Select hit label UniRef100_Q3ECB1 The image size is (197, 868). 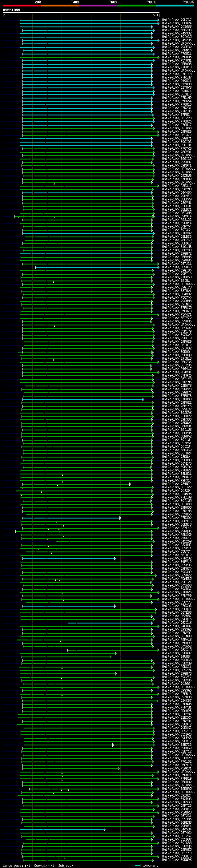pos(177,206)
